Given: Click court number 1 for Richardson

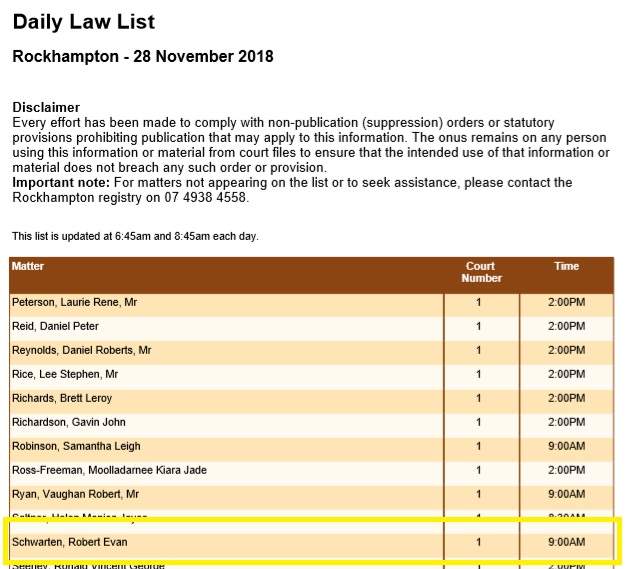Looking at the screenshot, I should click(x=479, y=422).
